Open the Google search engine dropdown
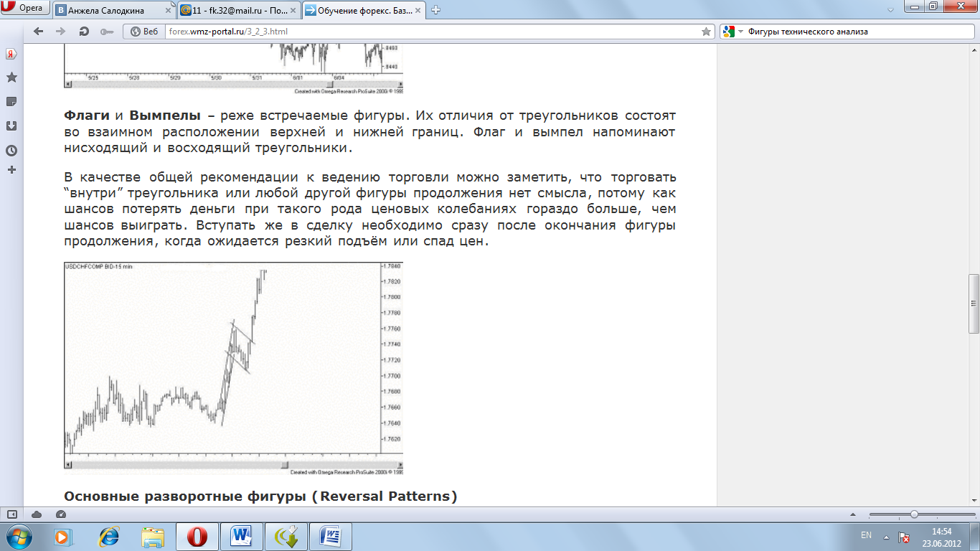 coord(732,32)
